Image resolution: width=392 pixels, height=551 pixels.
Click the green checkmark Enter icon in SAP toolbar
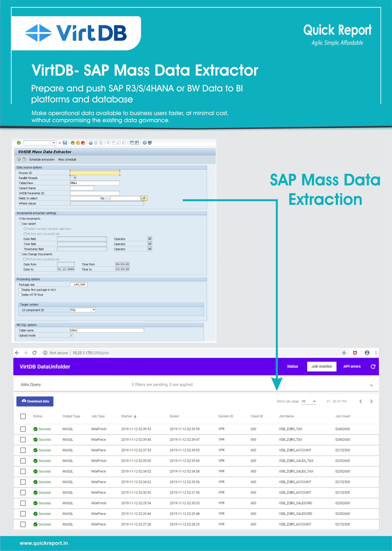click(x=19, y=143)
